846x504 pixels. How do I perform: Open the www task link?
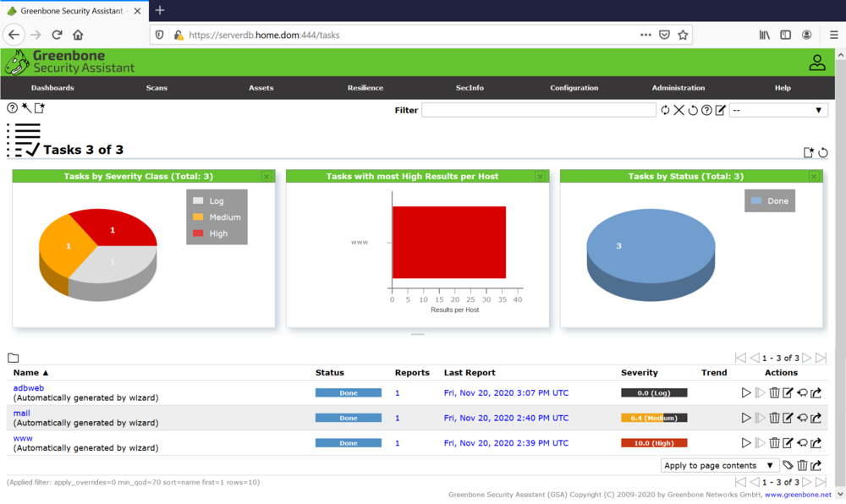(x=23, y=438)
